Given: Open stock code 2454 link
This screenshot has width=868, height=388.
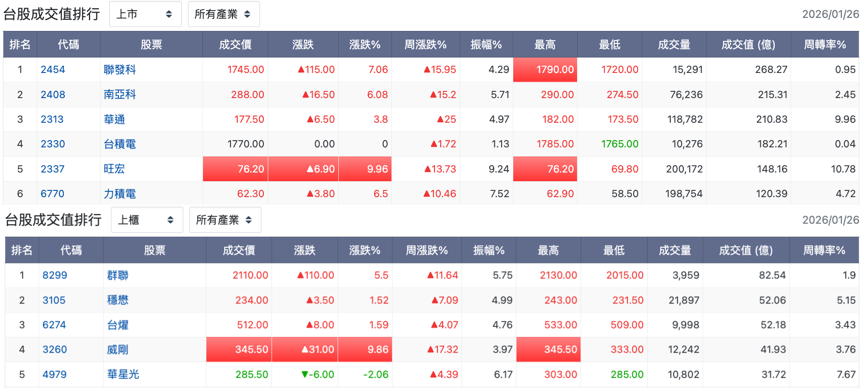Looking at the screenshot, I should pos(53,70).
